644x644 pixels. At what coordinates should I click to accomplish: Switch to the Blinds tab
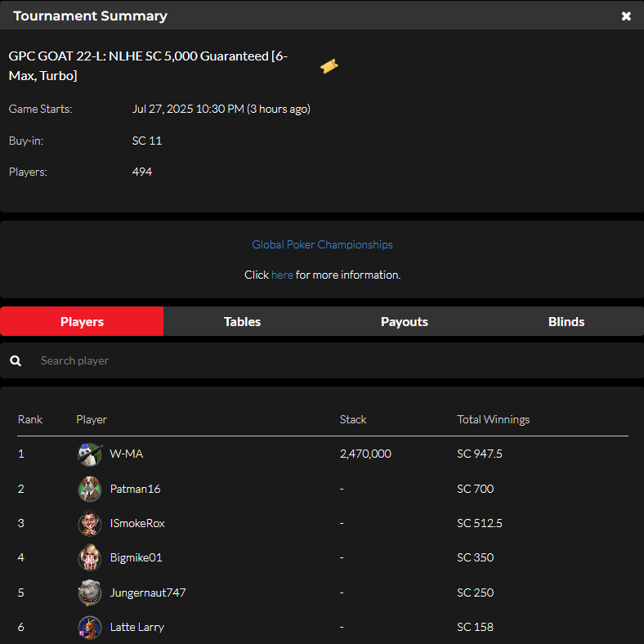[566, 321]
